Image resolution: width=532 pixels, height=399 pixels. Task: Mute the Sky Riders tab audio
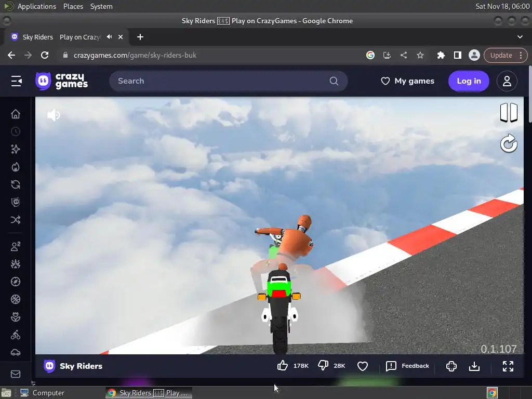click(x=109, y=37)
